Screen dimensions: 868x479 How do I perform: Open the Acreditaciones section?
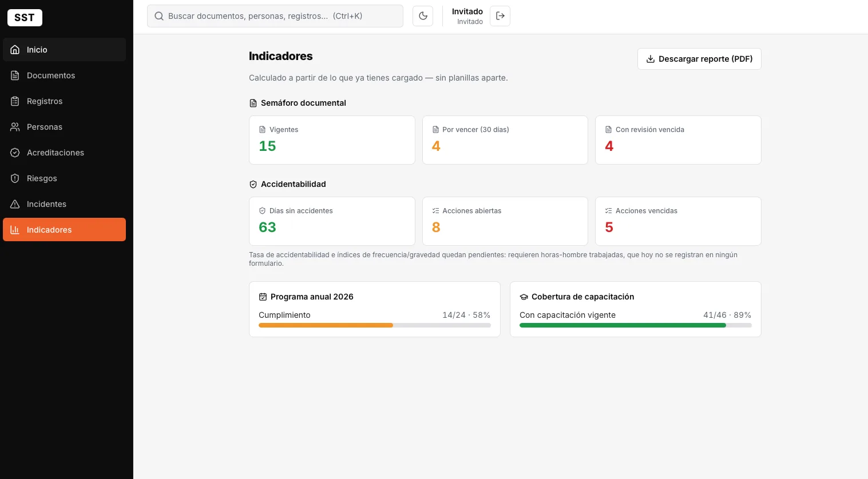click(x=64, y=153)
